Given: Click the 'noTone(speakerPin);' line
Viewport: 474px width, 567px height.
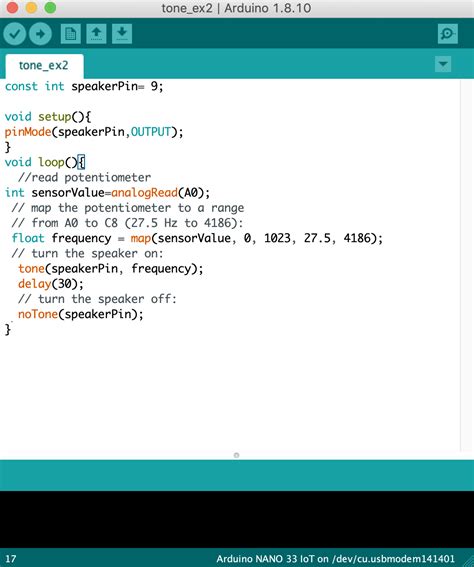Looking at the screenshot, I should click(81, 314).
